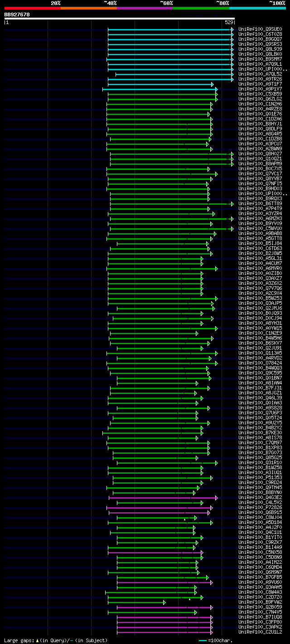This screenshot has height=644, width=290.
Task: Select the UniRef100_C2U1L2 label
Action: click(x=260, y=632)
